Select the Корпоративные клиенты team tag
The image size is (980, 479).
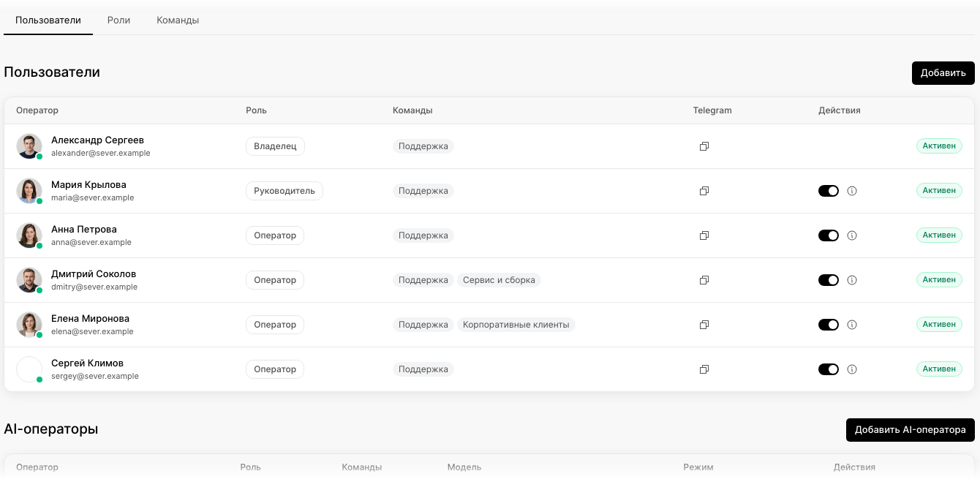[x=516, y=325]
